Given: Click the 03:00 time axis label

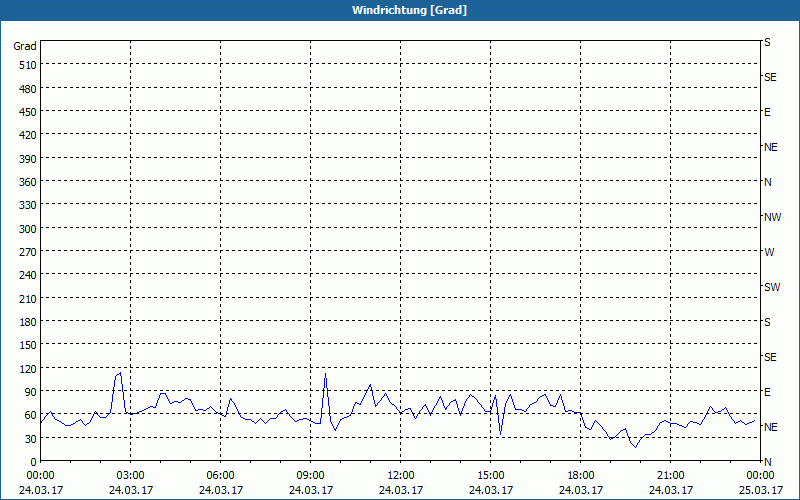Looking at the screenshot, I should (x=131, y=476).
